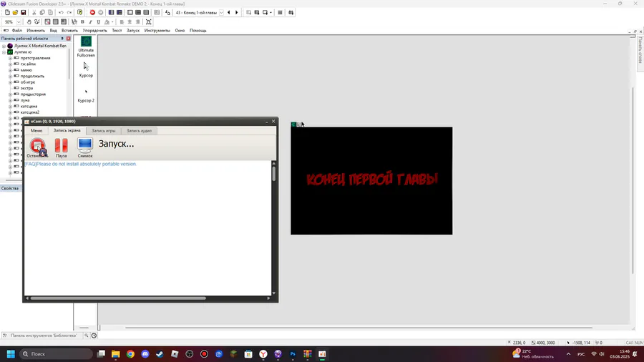Open the help contents icon
The image size is (644, 362).
(x=79, y=13)
